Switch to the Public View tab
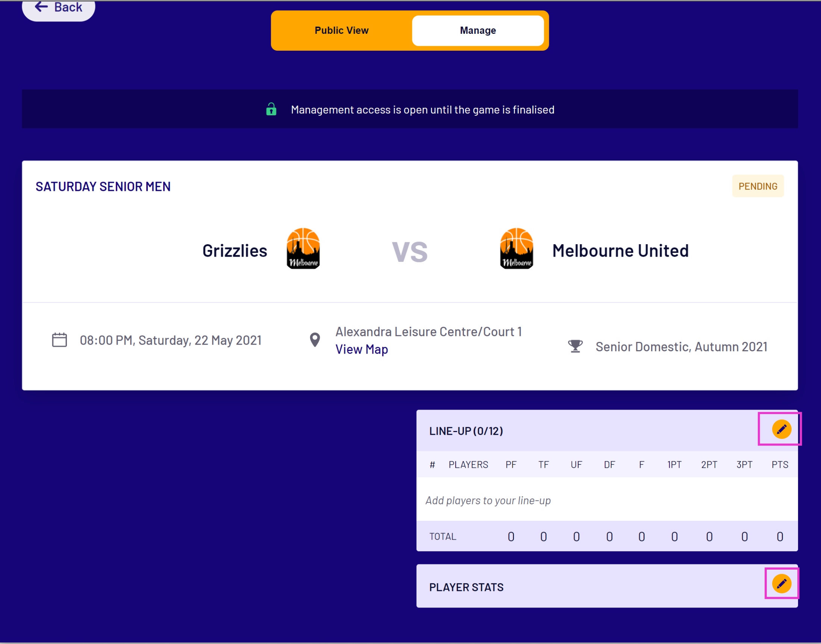This screenshot has width=821, height=644. [341, 30]
